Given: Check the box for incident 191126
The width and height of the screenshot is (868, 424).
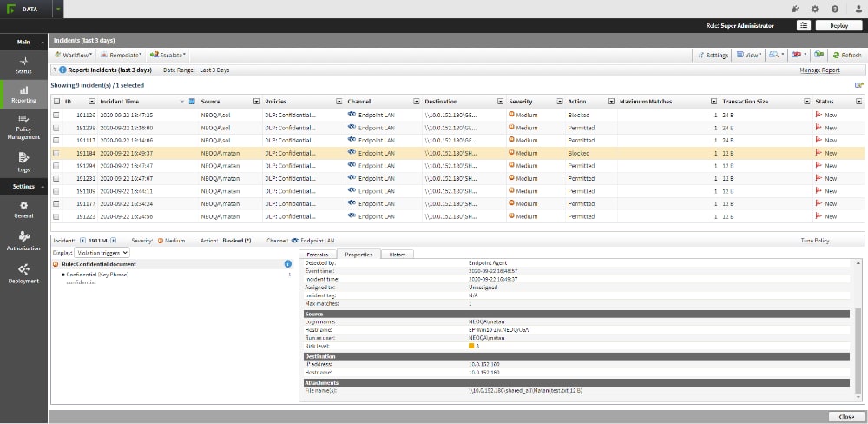Looking at the screenshot, I should (57, 115).
